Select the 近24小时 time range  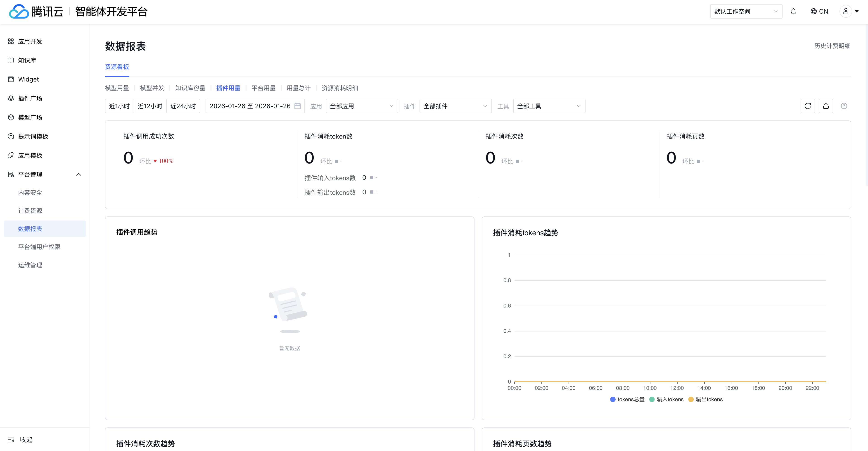coord(183,106)
